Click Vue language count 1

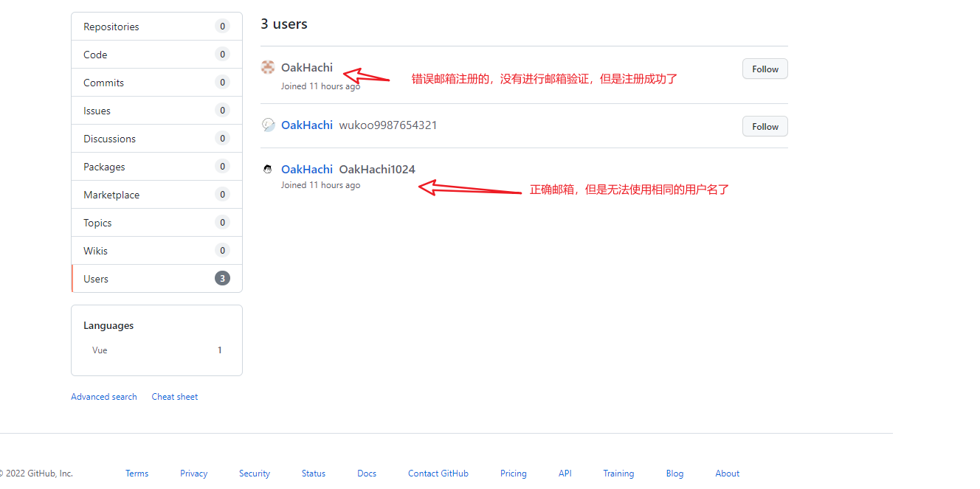219,350
